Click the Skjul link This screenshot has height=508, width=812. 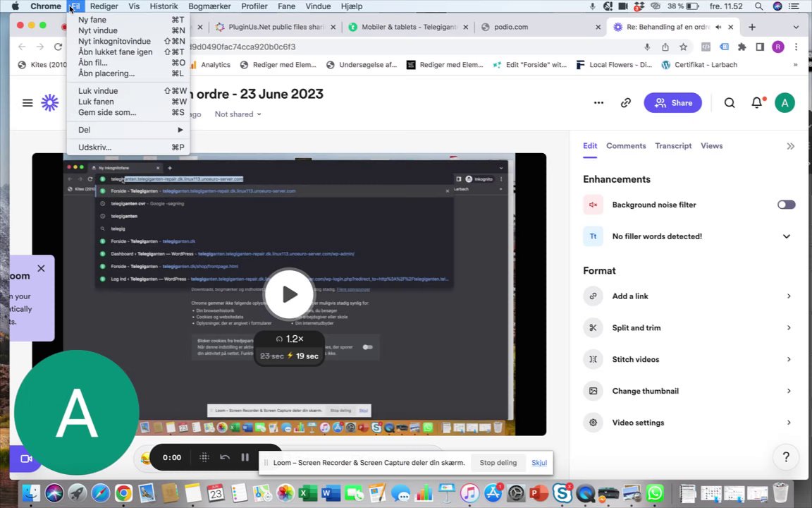pos(539,463)
